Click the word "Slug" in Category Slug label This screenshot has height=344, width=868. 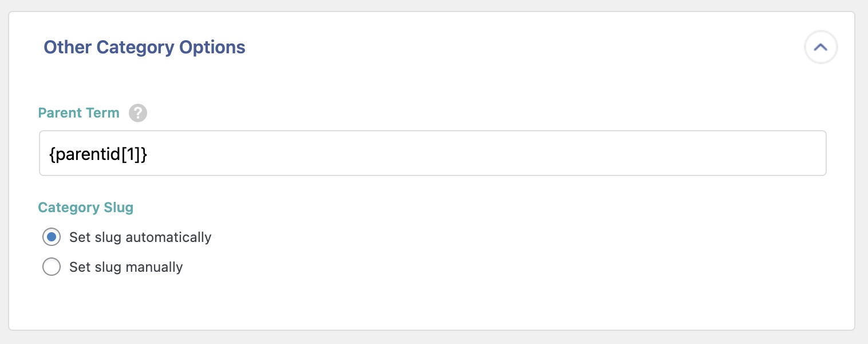(118, 208)
